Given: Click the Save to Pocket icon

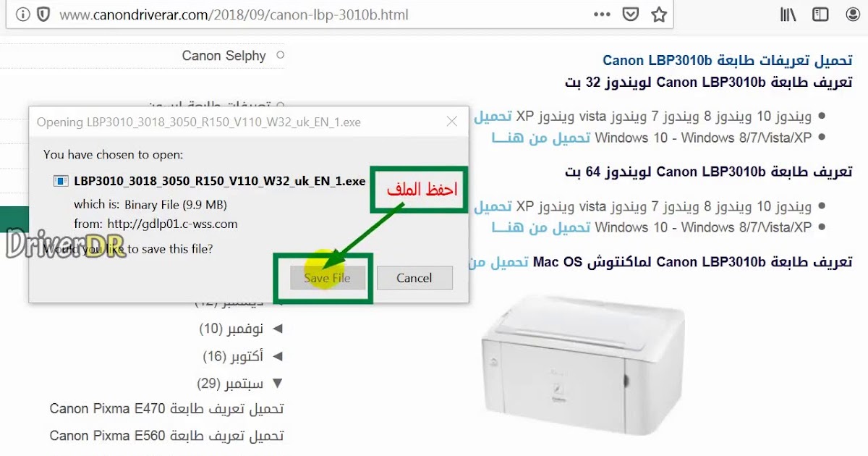Looking at the screenshot, I should click(x=631, y=14).
